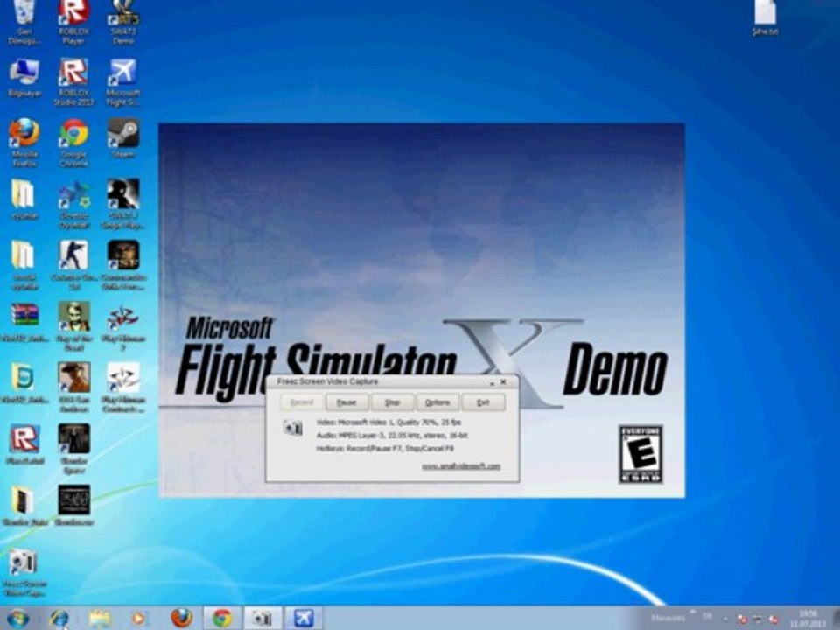Launch the ROBLOX Player desktop shortcut
Screen dimensions: 840x630
click(73, 23)
